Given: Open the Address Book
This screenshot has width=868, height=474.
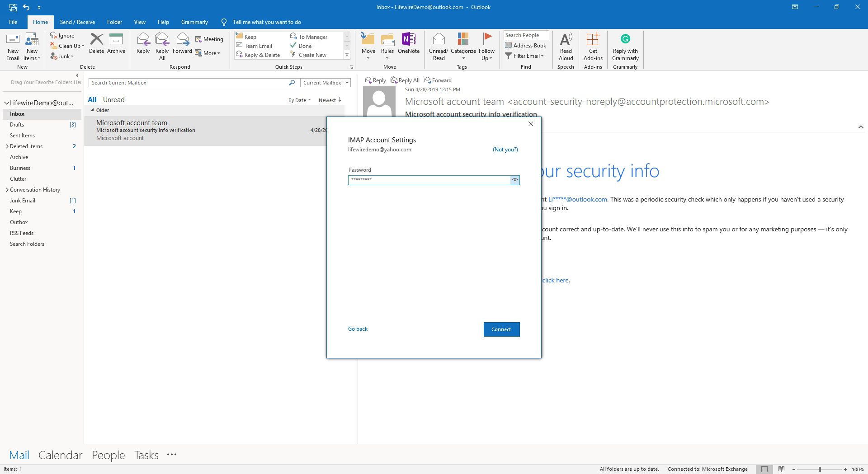Looking at the screenshot, I should [526, 45].
